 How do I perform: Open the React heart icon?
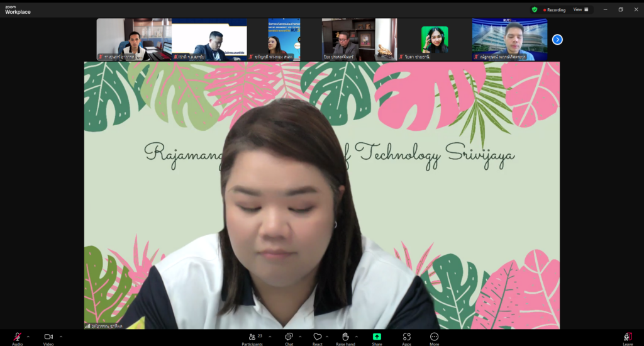[318, 337]
